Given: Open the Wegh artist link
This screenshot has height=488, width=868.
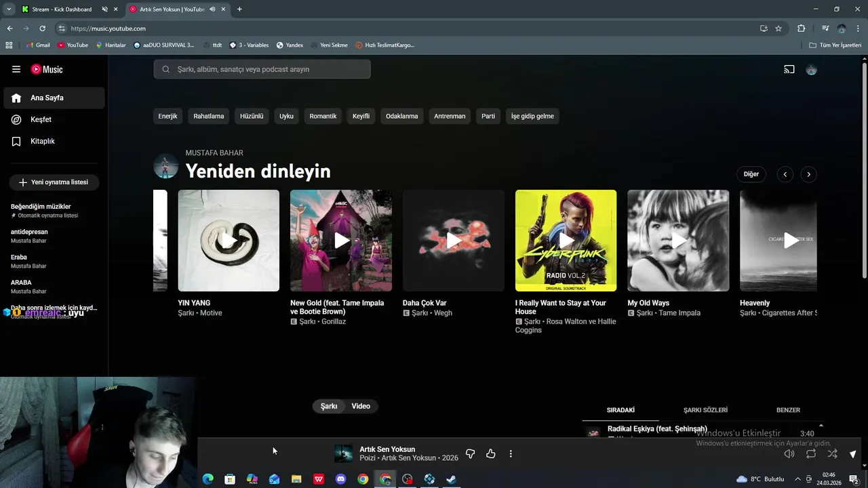Looking at the screenshot, I should pos(443,313).
